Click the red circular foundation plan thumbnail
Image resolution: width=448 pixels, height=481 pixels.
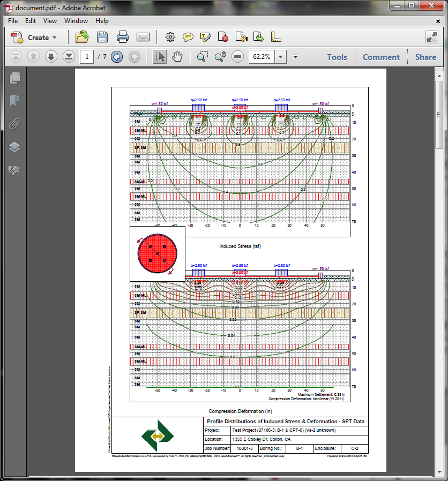(x=158, y=254)
